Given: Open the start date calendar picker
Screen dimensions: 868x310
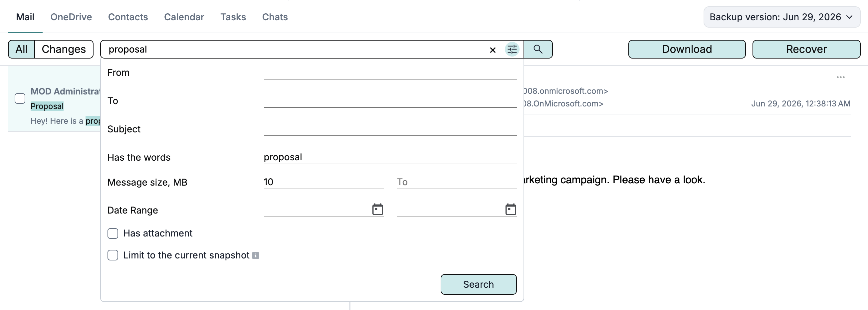Looking at the screenshot, I should [x=377, y=209].
